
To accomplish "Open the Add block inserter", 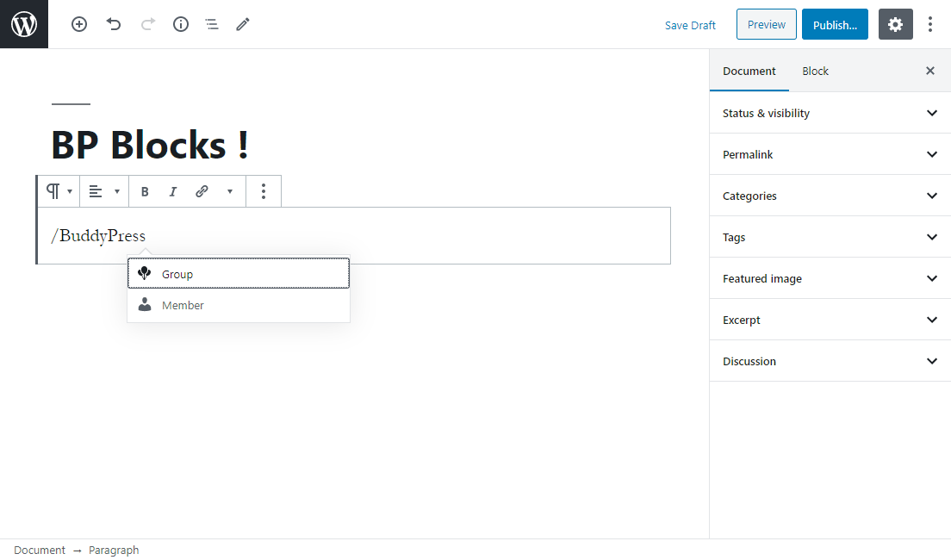I will (x=79, y=24).
